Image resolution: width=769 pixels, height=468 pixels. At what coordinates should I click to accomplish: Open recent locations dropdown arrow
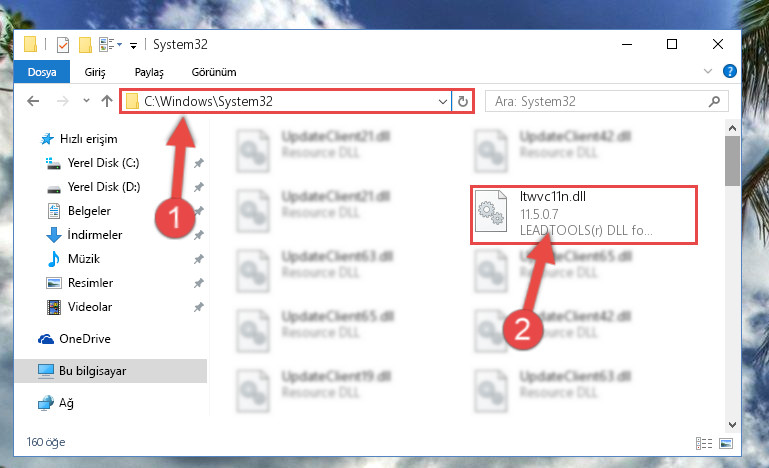click(x=86, y=101)
